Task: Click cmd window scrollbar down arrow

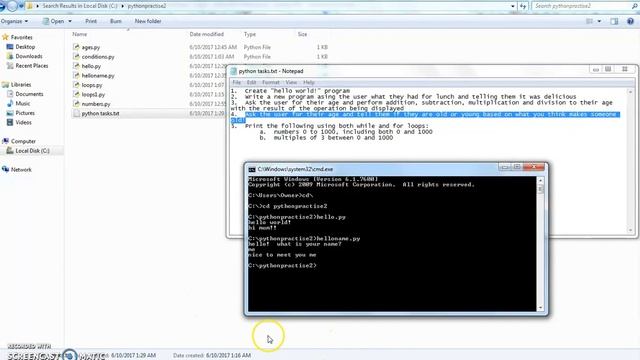Action: pyautogui.click(x=540, y=308)
